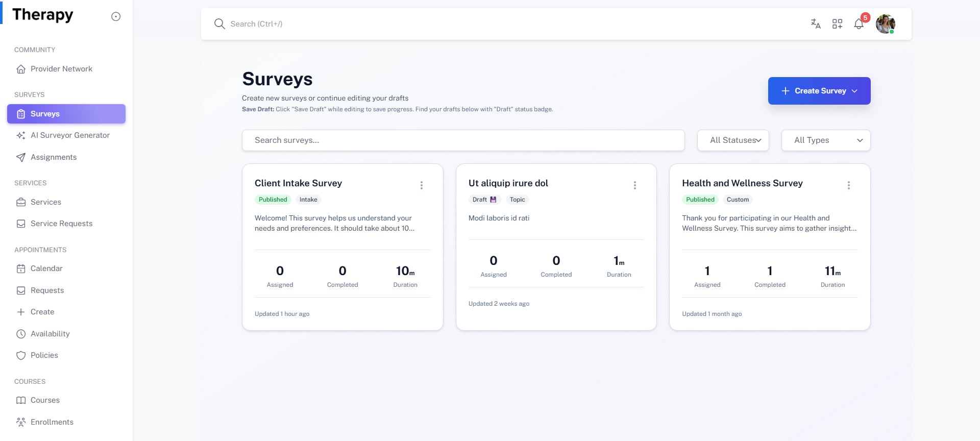Open the user avatar profile menu
980x441 pixels.
coord(886,24)
